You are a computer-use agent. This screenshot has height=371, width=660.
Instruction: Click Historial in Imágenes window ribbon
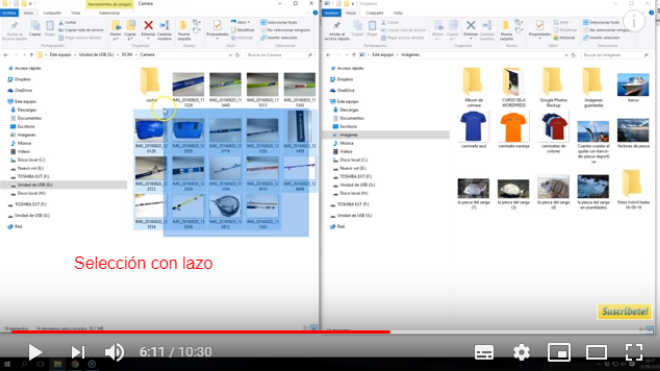[x=564, y=37]
